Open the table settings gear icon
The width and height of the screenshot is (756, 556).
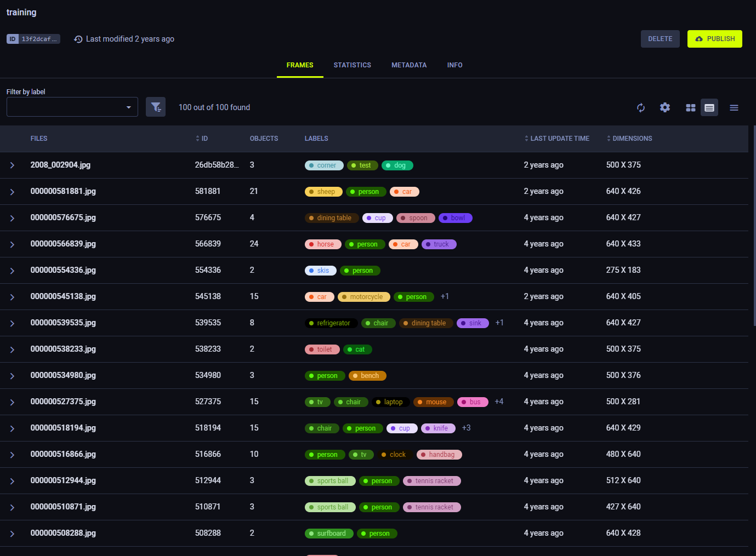coord(665,107)
